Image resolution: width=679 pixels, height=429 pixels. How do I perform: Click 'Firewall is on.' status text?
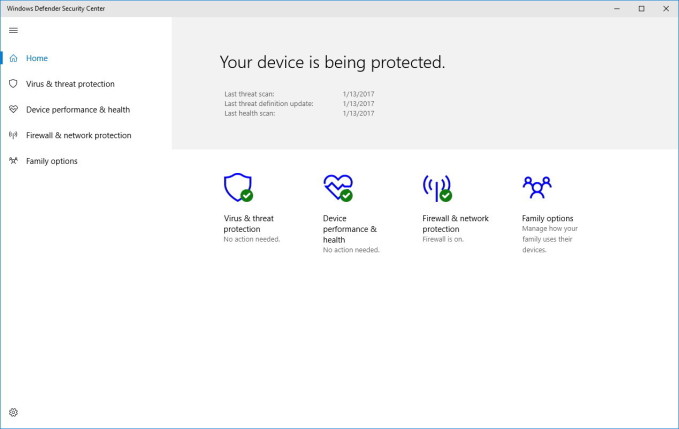pyautogui.click(x=443, y=239)
